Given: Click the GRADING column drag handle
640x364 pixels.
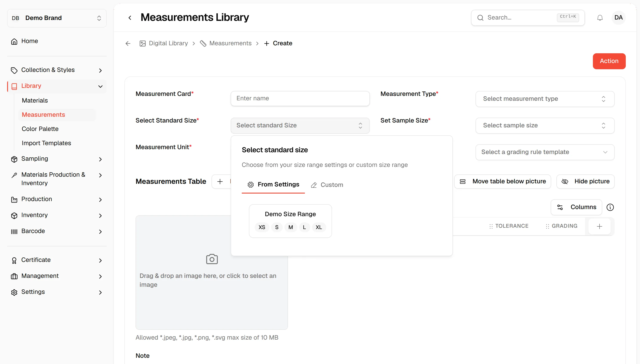Looking at the screenshot, I should click(x=547, y=226).
